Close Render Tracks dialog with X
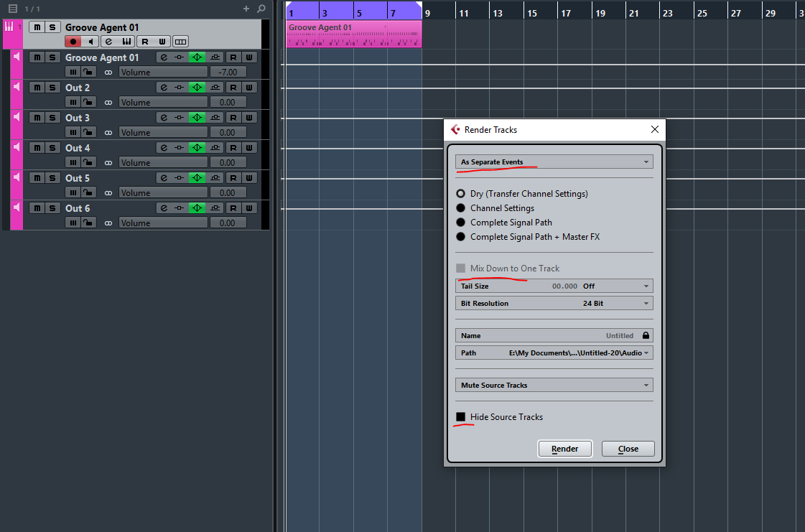 [655, 129]
